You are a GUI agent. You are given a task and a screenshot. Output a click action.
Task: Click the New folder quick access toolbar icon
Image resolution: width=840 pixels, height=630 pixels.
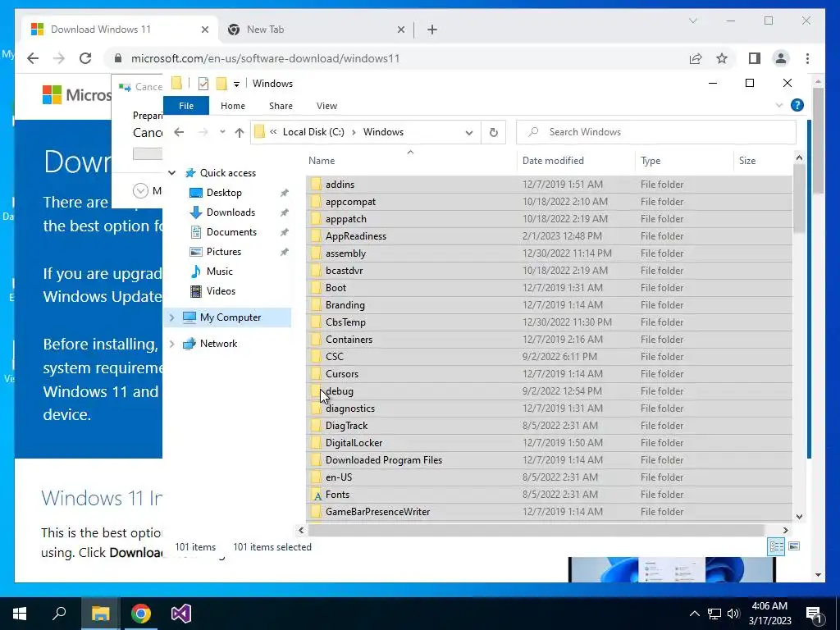click(x=221, y=83)
